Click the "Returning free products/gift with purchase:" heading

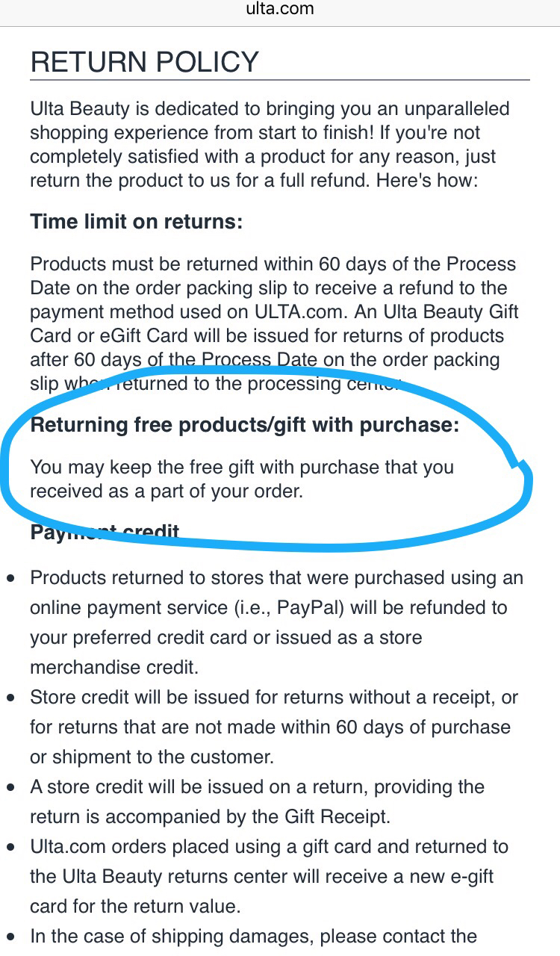[x=245, y=425]
